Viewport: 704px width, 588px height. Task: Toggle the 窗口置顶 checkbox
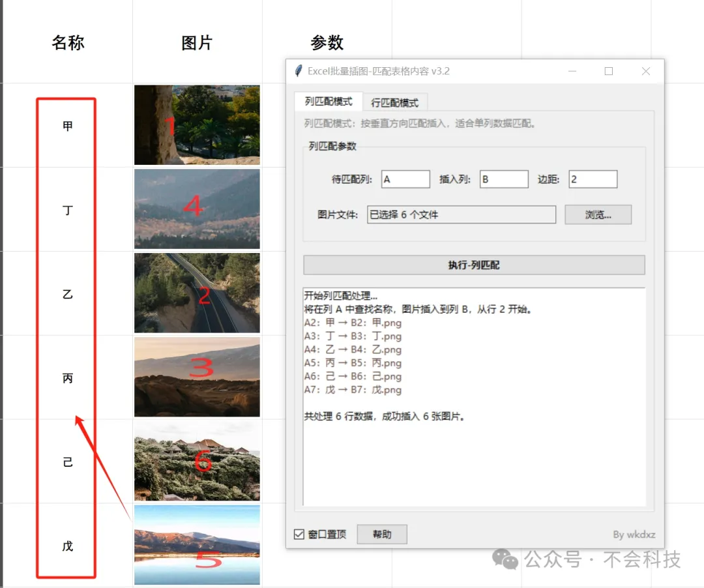[299, 534]
